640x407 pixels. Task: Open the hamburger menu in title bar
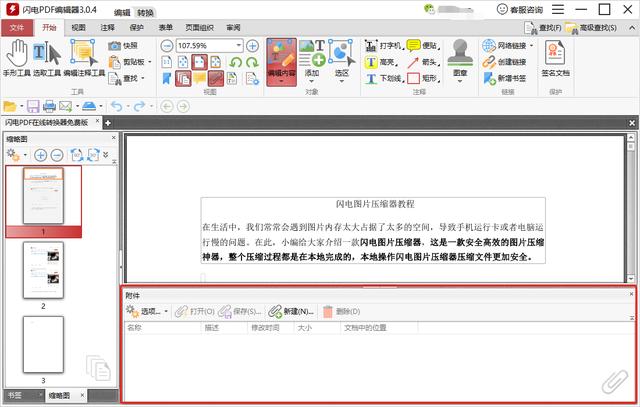click(x=558, y=9)
